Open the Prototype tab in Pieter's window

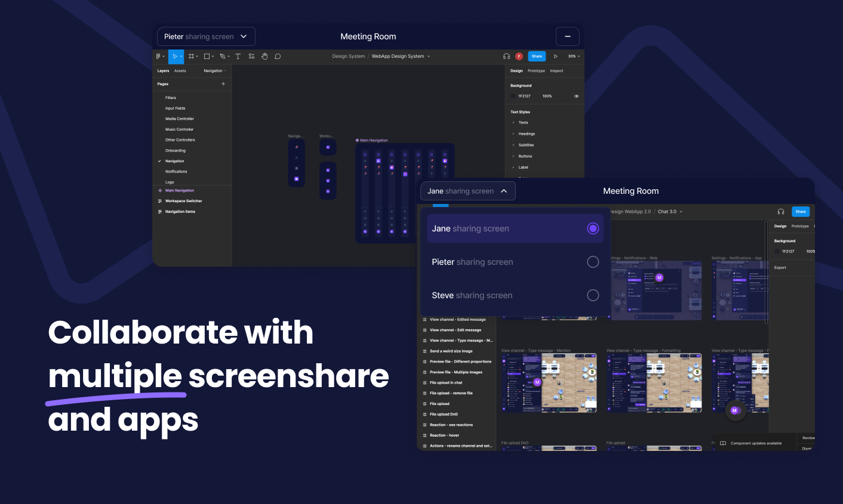536,71
